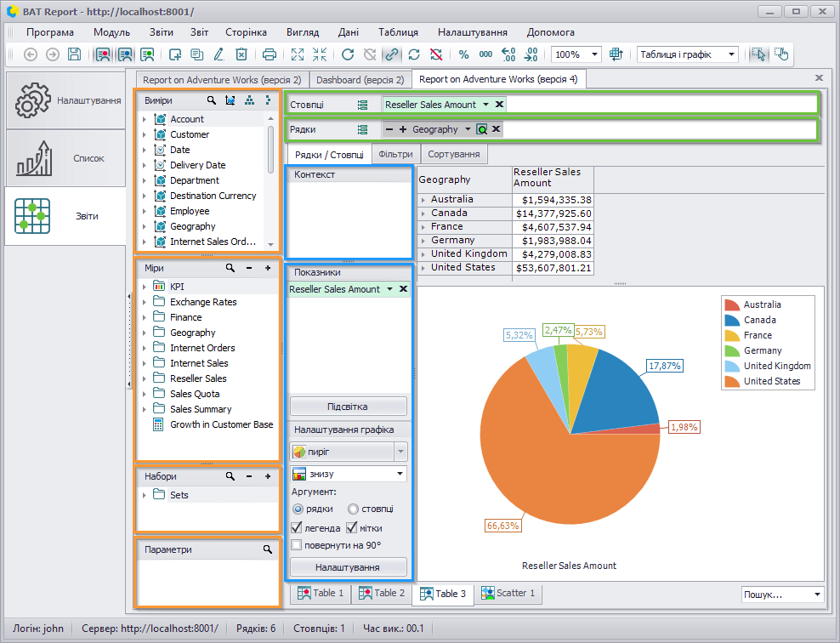Click the decrease decimal places icon
840x643 pixels.
point(531,54)
